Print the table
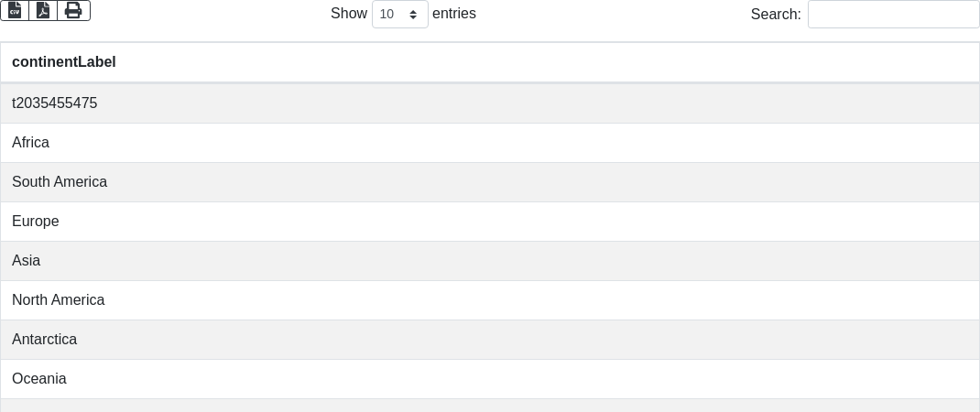The height and width of the screenshot is (412, 980). point(73,10)
